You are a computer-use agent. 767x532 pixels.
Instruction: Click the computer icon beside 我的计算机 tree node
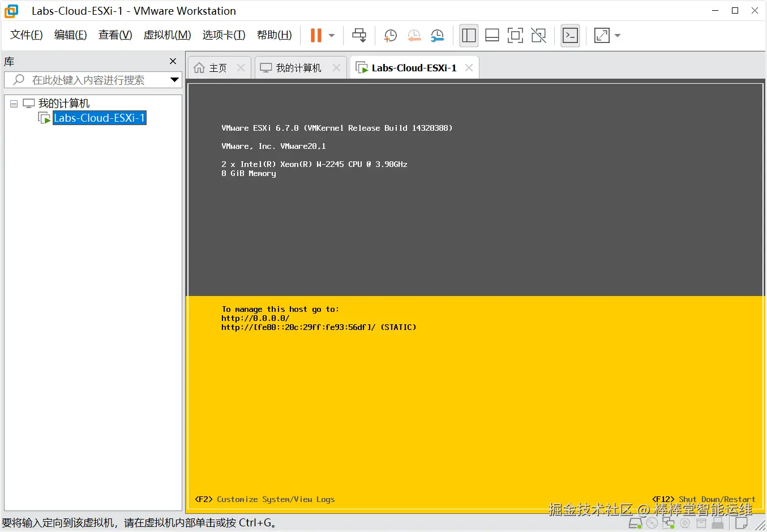click(29, 104)
